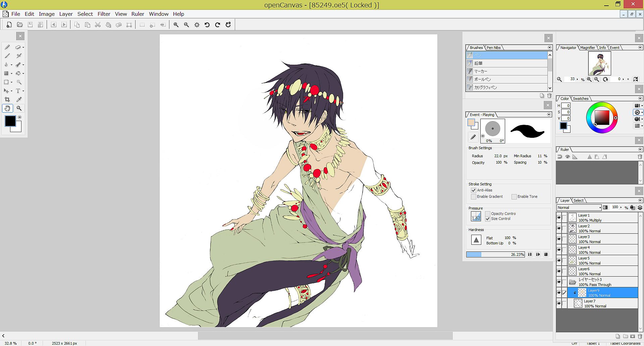Open the layer blend mode dropdown
This screenshot has height=346, width=644.
(579, 208)
